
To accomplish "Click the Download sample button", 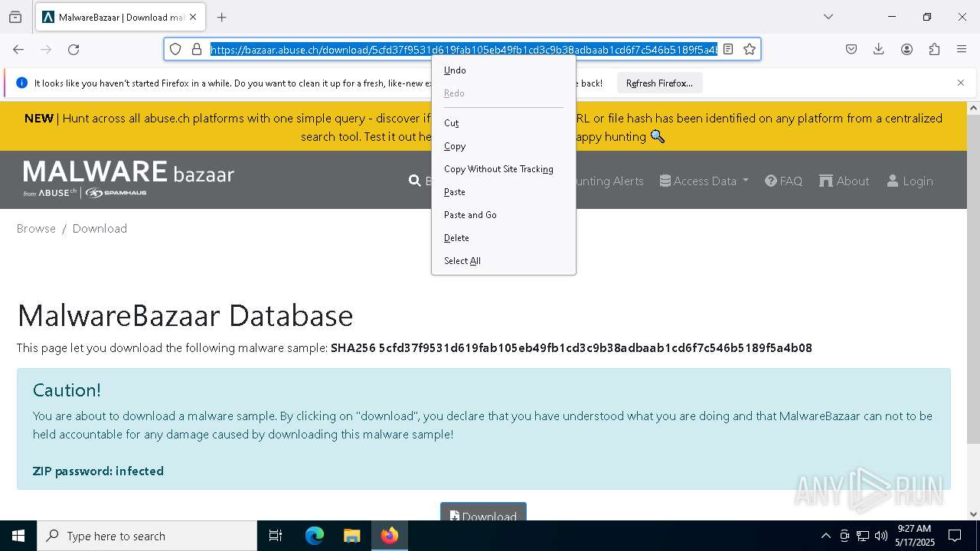I will point(483,513).
